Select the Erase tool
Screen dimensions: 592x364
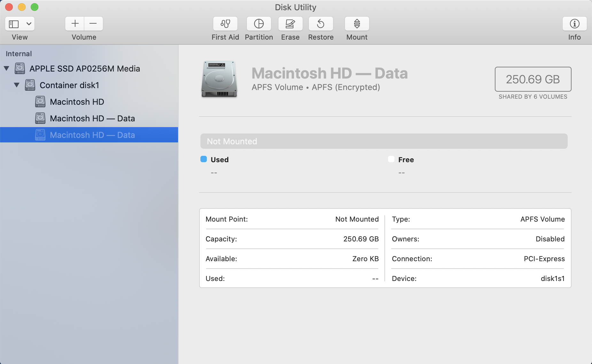(x=290, y=24)
